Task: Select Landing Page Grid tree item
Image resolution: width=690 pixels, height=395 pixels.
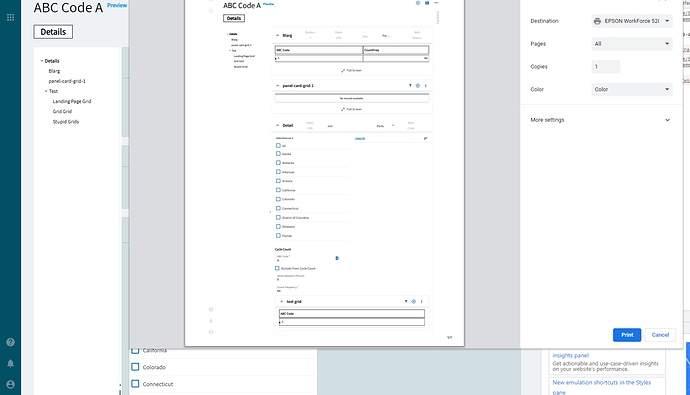Action: click(72, 101)
